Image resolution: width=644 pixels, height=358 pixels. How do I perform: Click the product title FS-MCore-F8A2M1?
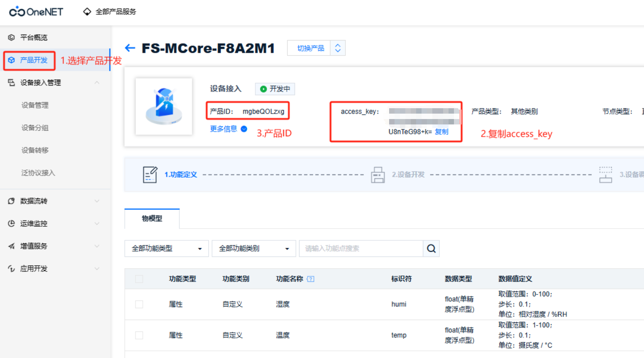tap(208, 48)
